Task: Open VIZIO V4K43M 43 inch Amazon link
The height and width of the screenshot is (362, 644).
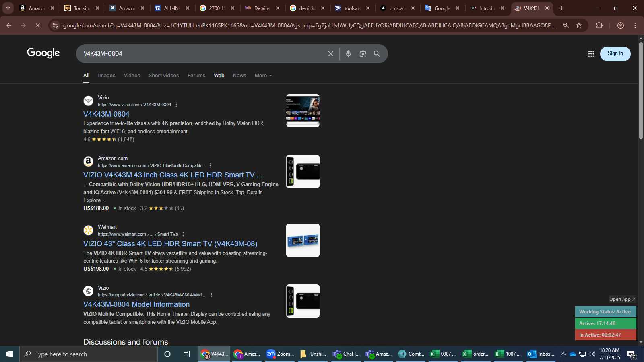Action: [x=173, y=175]
